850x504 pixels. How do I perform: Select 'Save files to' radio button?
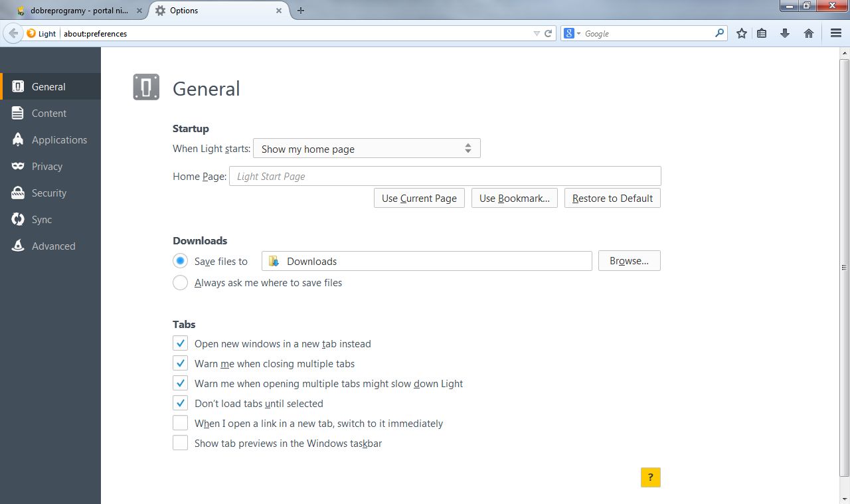click(180, 261)
